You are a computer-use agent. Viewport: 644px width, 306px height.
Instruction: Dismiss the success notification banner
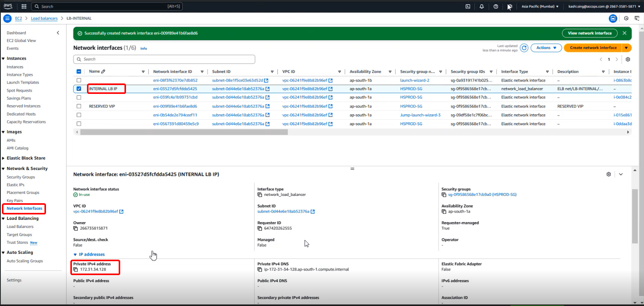[624, 33]
